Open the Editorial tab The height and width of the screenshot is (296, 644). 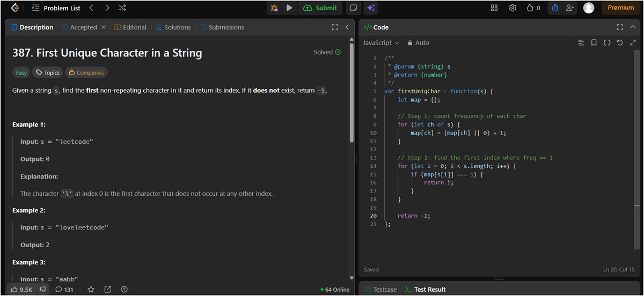point(130,27)
